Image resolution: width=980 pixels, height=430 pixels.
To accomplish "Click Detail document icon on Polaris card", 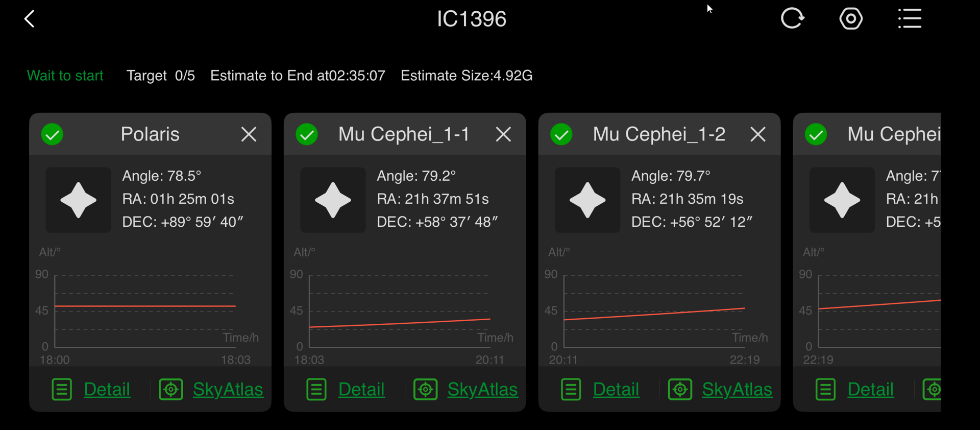I will pos(62,390).
